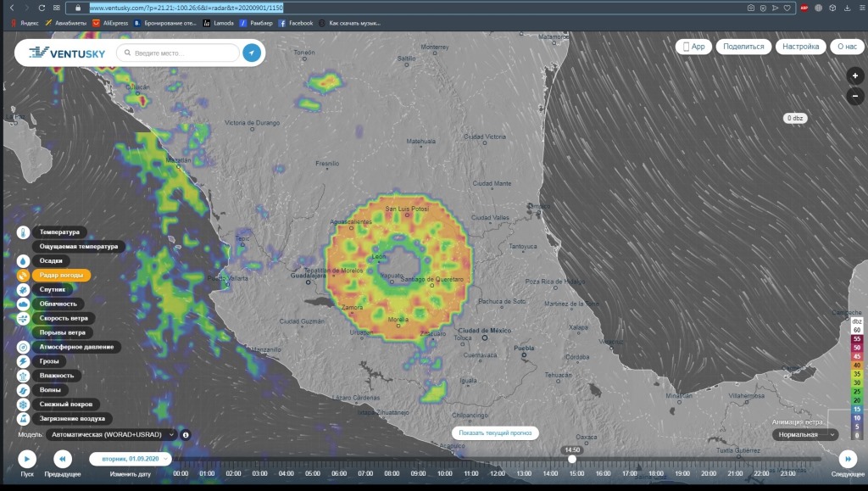Click the orange weather radar icon
Image resolution: width=868 pixels, height=491 pixels.
23,275
